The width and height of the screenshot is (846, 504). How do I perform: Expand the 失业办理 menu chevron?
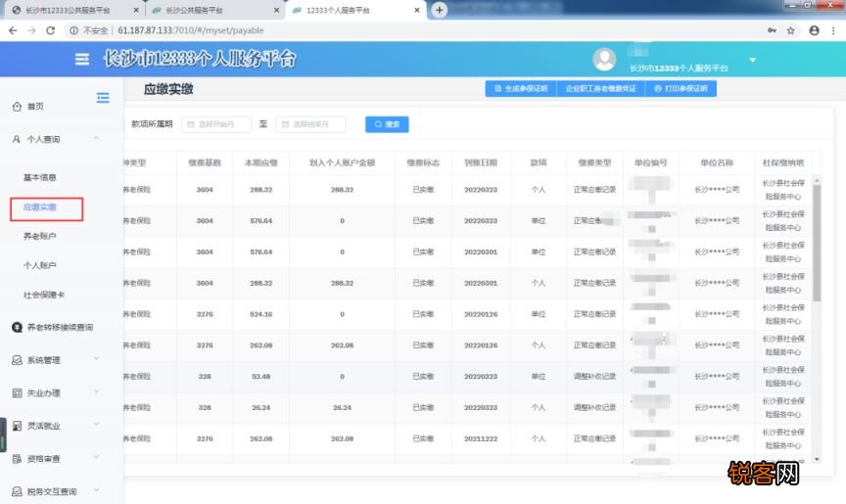coord(96,391)
